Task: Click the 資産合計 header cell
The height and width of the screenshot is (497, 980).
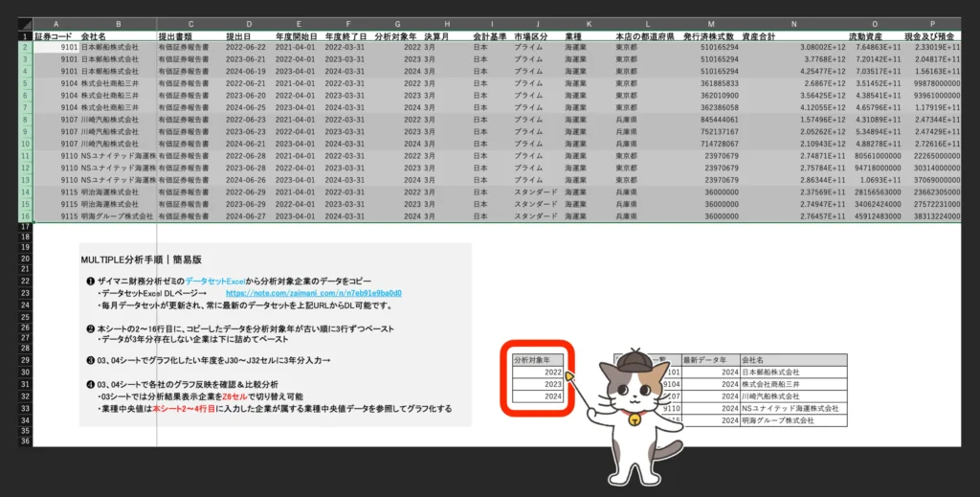Action: 793,37
